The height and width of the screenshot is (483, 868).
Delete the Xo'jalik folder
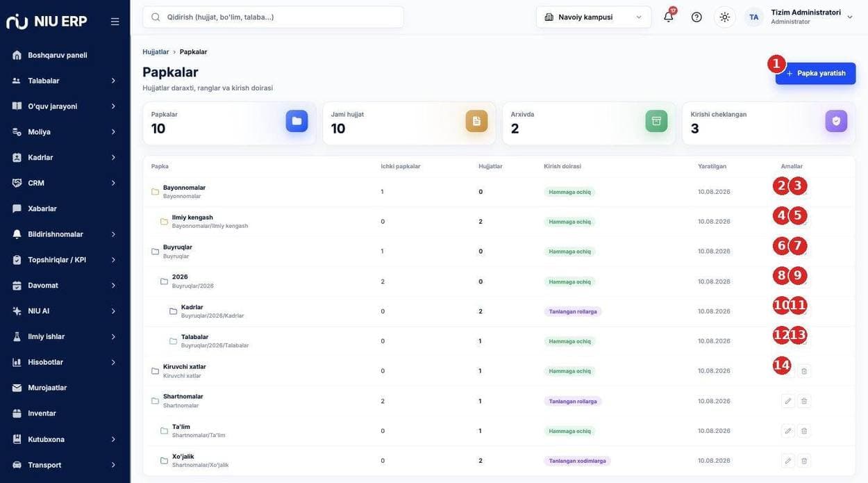click(x=804, y=461)
